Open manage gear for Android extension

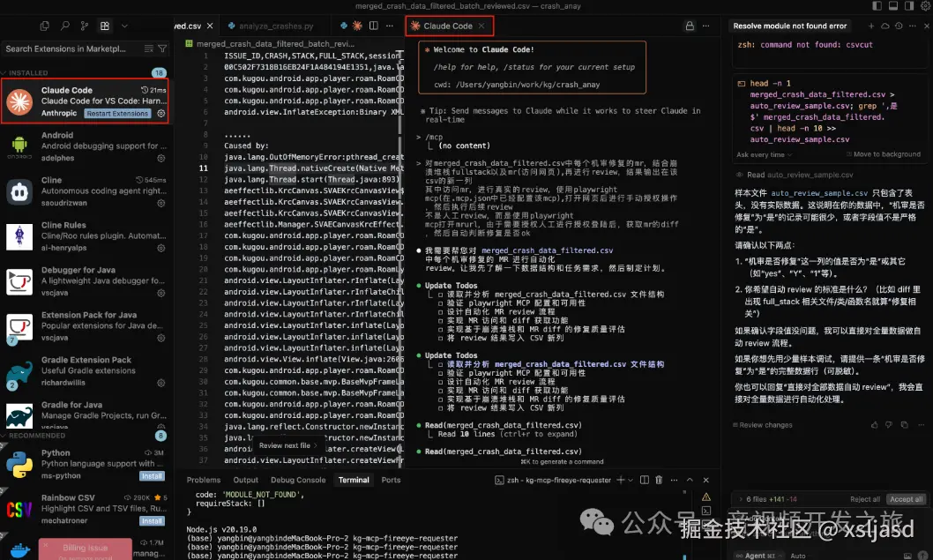tap(160, 159)
